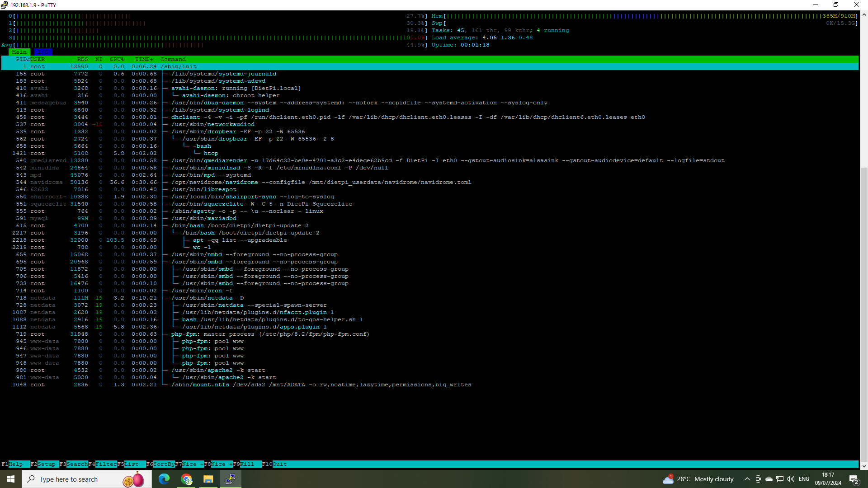Image resolution: width=868 pixels, height=488 pixels.
Task: Select the /sbin/init process row
Action: (429, 66)
